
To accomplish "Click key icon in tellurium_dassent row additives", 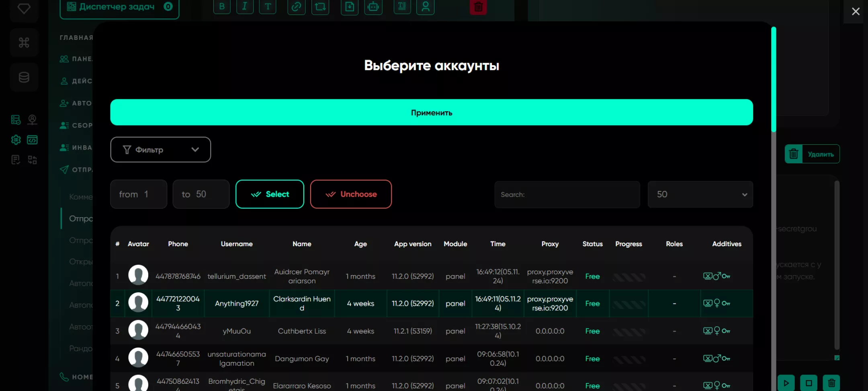I will click(726, 276).
